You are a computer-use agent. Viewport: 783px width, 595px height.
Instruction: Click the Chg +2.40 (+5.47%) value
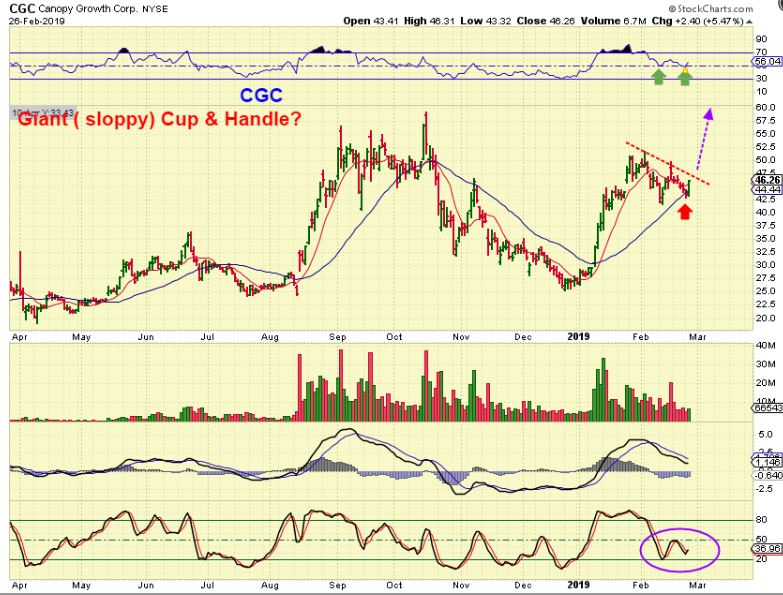click(698, 21)
